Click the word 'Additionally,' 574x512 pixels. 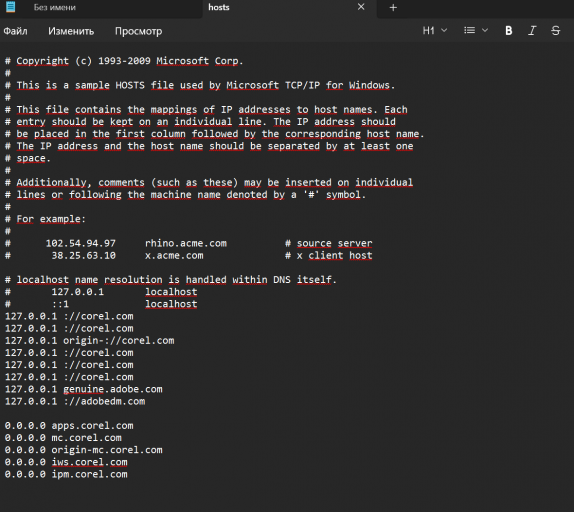pos(54,182)
